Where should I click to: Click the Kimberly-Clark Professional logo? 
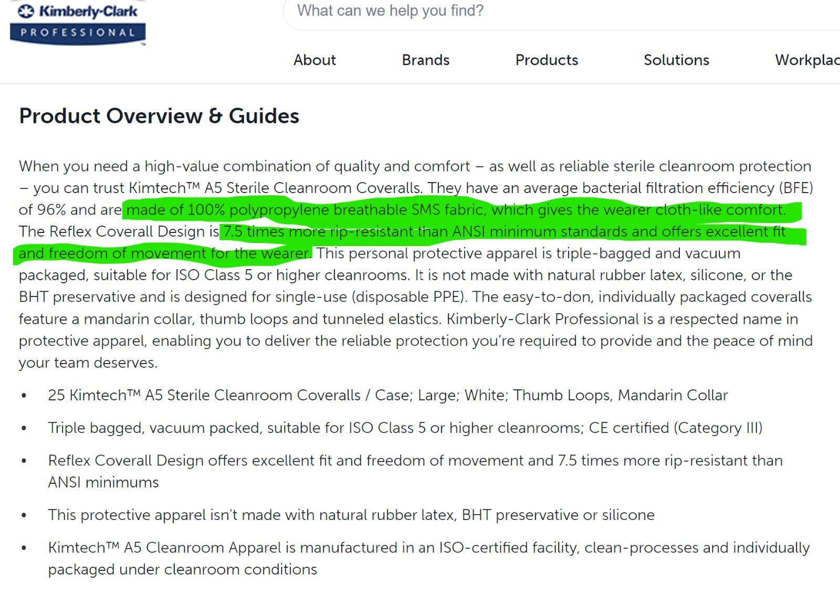pyautogui.click(x=78, y=23)
